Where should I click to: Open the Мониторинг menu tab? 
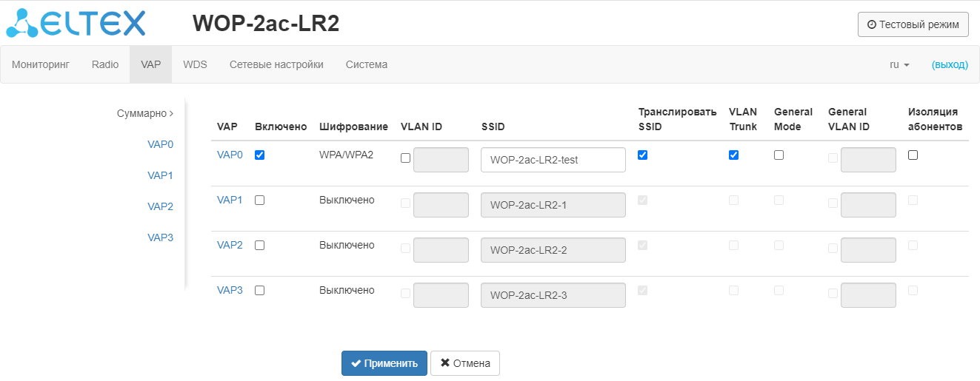(x=41, y=64)
